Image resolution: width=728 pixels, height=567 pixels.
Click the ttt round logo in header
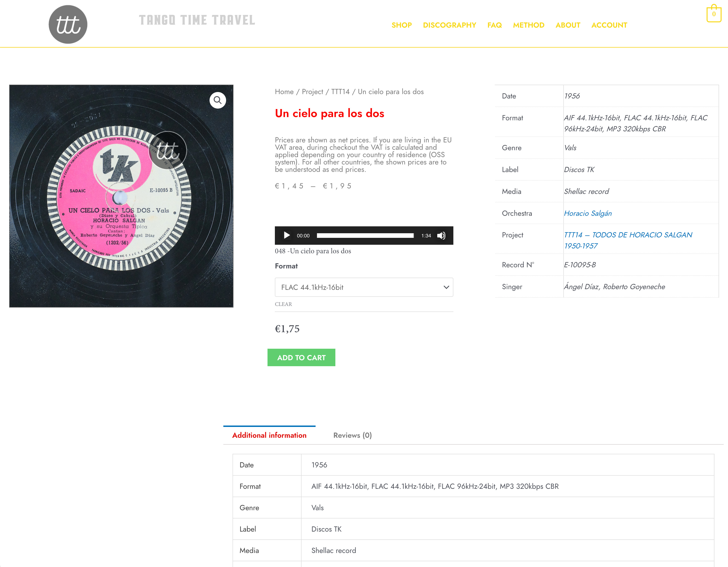tap(68, 24)
